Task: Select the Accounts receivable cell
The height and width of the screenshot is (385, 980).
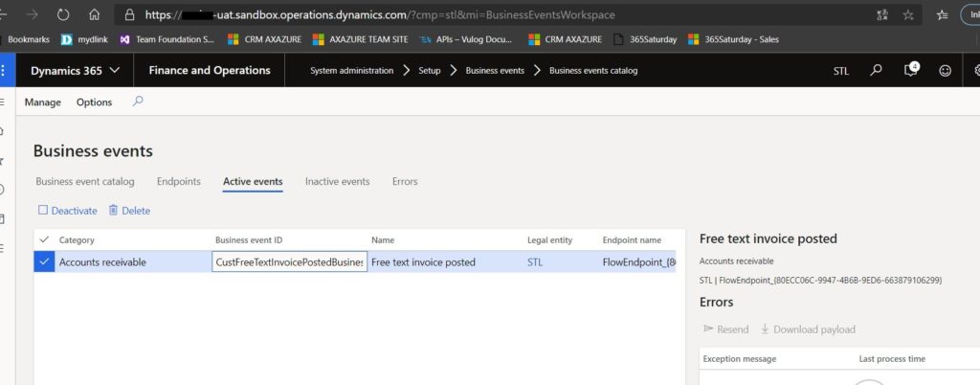Action: point(102,262)
